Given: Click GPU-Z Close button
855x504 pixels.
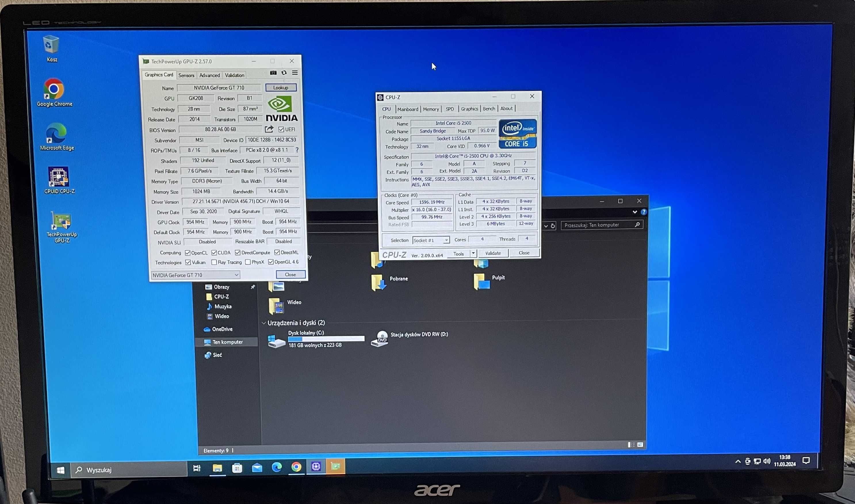Looking at the screenshot, I should pos(290,274).
